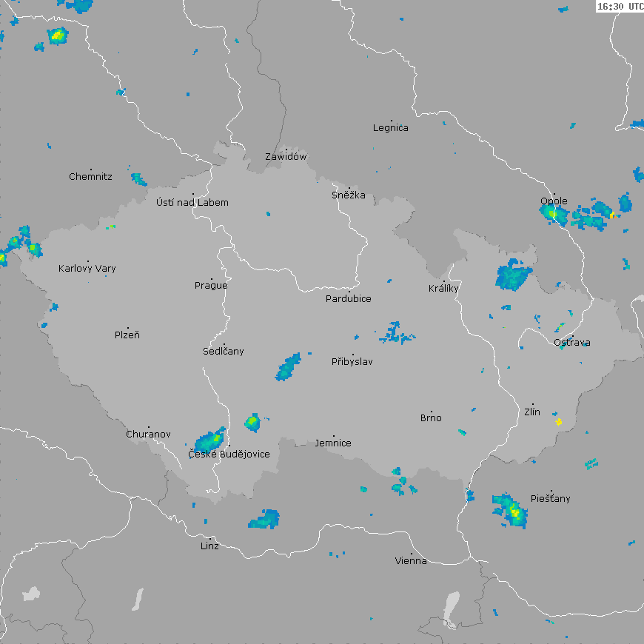The height and width of the screenshot is (644, 644).
Task: Click the Piešťany label
Action: pyautogui.click(x=550, y=499)
